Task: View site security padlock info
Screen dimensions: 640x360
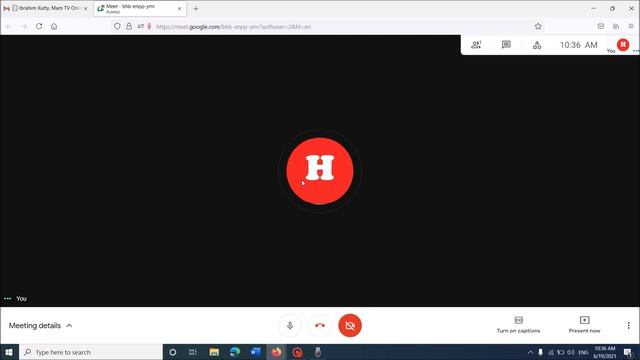Action: click(129, 27)
